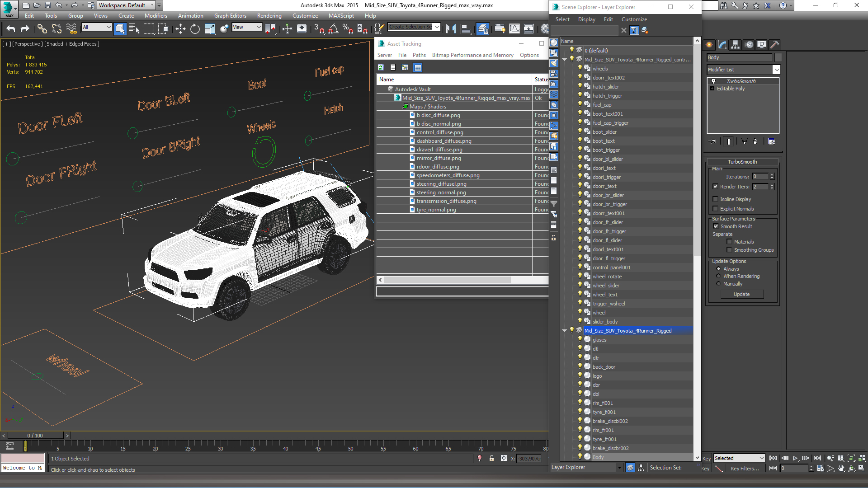Screen dimensions: 868x488
Task: Click the Pin Stack icon
Action: pos(713,141)
